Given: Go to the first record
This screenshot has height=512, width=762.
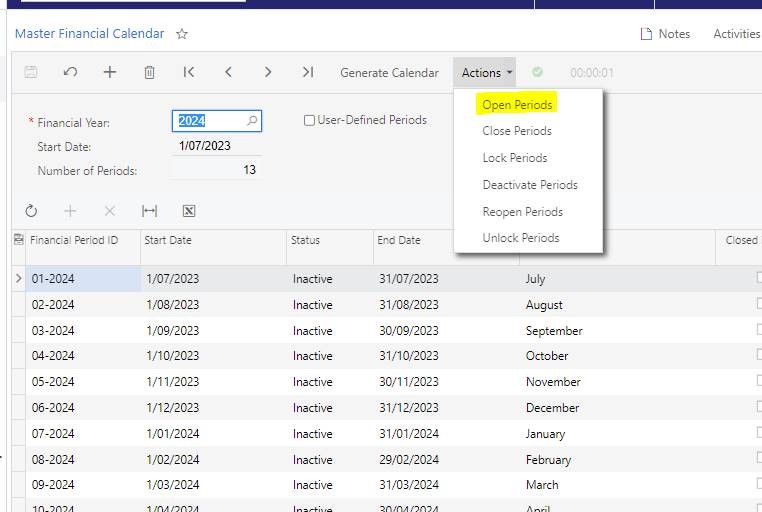Looking at the screenshot, I should 189,72.
